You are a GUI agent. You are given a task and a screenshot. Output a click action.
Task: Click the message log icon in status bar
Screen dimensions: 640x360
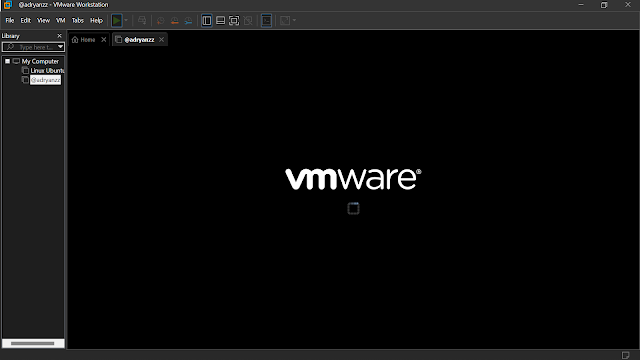coord(625,355)
